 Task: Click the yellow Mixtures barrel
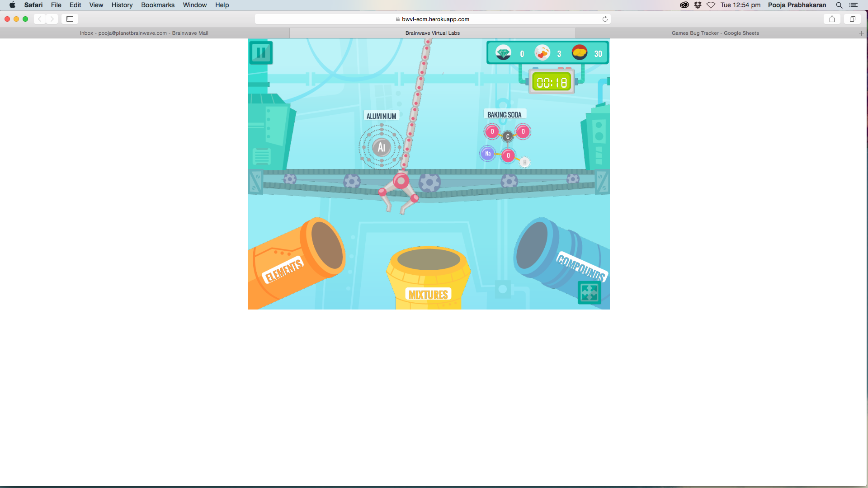428,278
